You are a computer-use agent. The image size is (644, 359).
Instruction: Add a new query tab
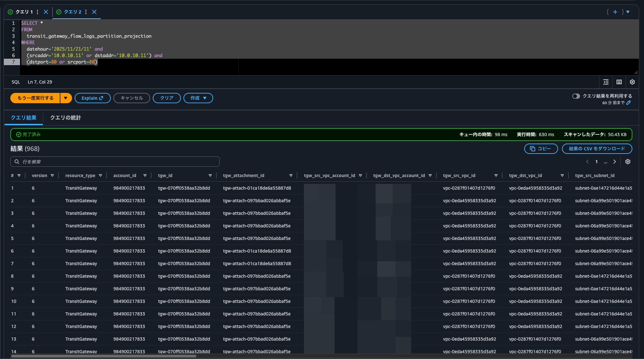click(x=615, y=12)
